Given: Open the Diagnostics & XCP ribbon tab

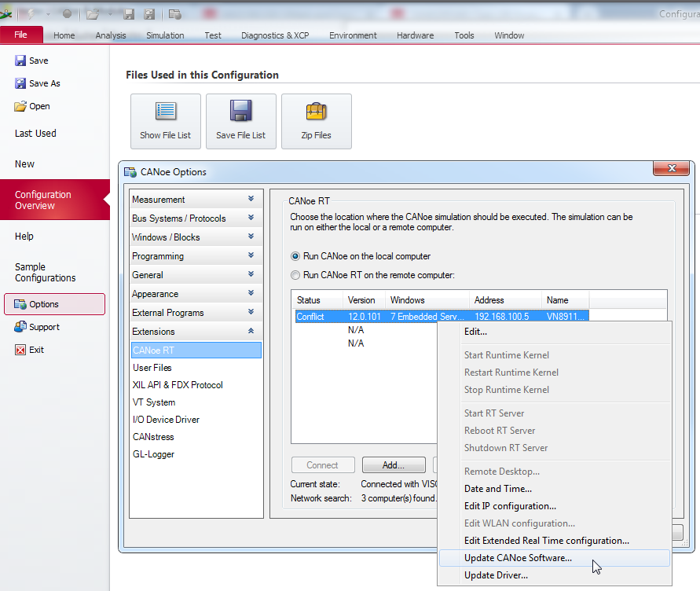Looking at the screenshot, I should [275, 35].
